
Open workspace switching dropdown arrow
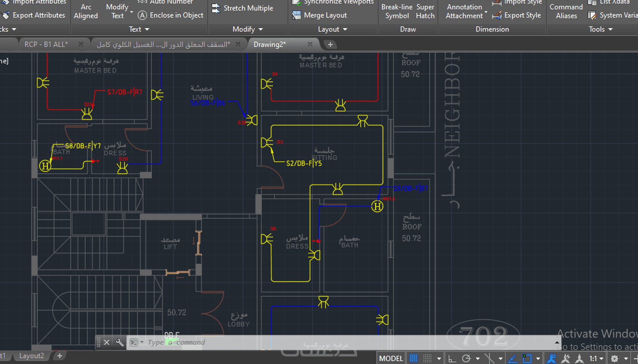tap(626, 359)
